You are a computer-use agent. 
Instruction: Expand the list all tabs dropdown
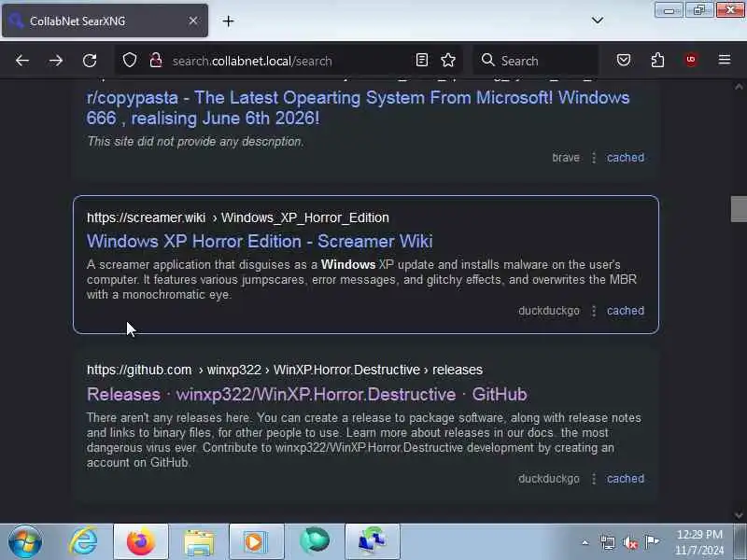pos(598,21)
